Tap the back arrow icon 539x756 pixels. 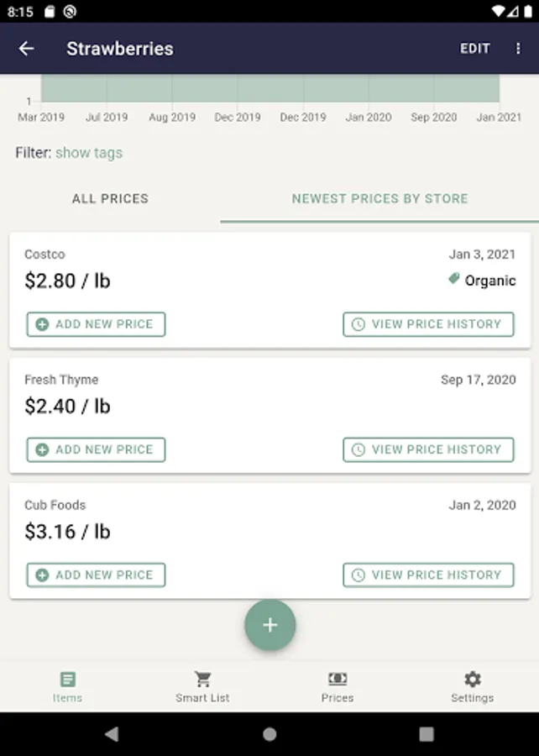click(26, 49)
